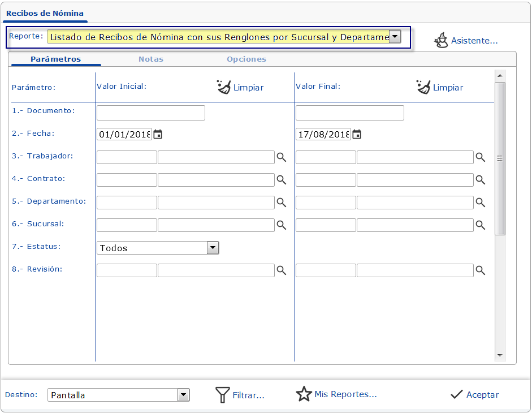This screenshot has width=532, height=413.
Task: Search initial Sucursal with magnifier icon
Action: point(282,225)
